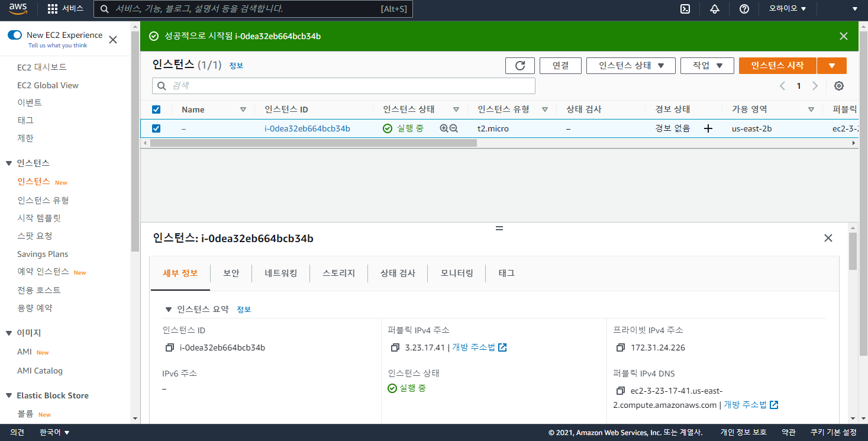Select the 세부 정보 tab
This screenshot has width=868, height=441.
point(180,273)
